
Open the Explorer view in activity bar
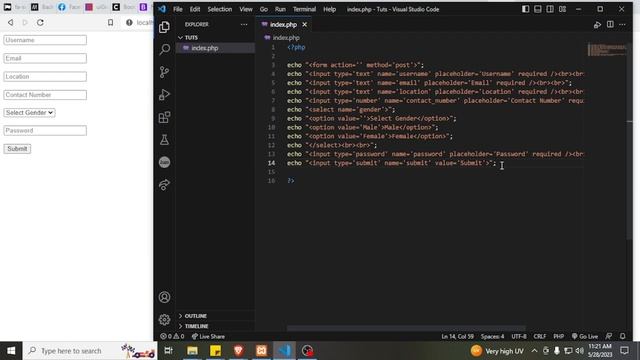(x=164, y=27)
